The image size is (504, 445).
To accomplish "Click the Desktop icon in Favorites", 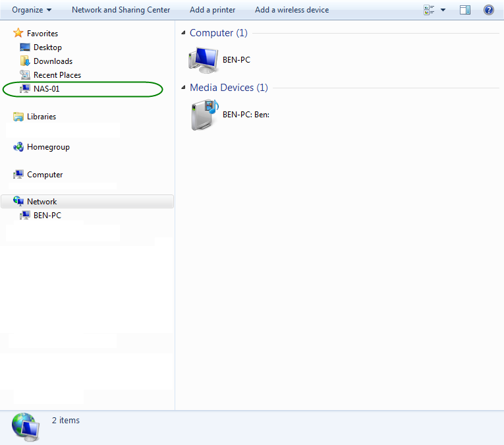I will click(25, 47).
